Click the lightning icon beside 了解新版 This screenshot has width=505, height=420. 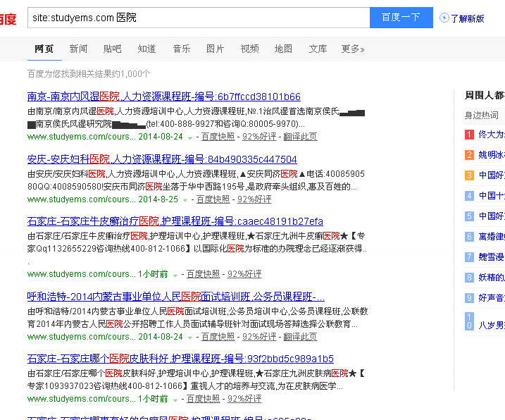click(x=444, y=18)
